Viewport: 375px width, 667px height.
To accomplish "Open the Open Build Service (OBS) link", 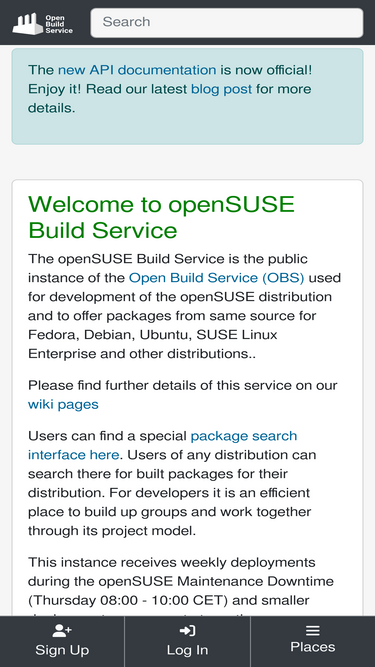I will click(x=216, y=278).
